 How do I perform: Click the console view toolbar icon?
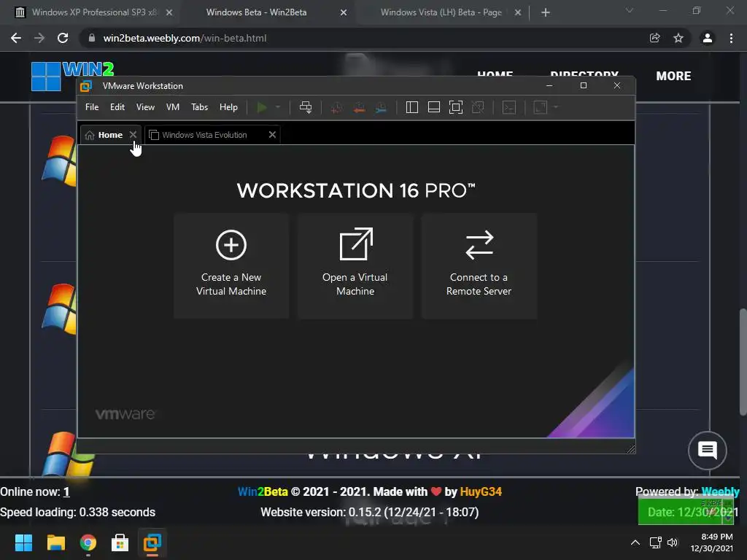509,107
